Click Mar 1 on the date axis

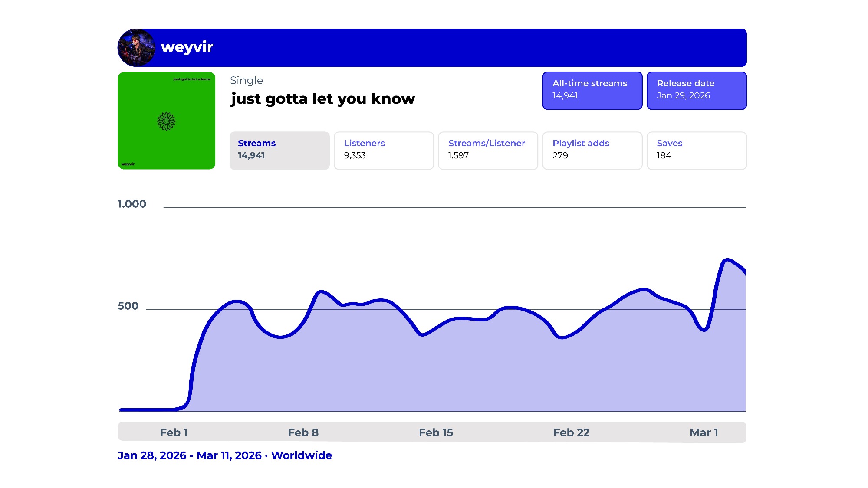click(704, 432)
